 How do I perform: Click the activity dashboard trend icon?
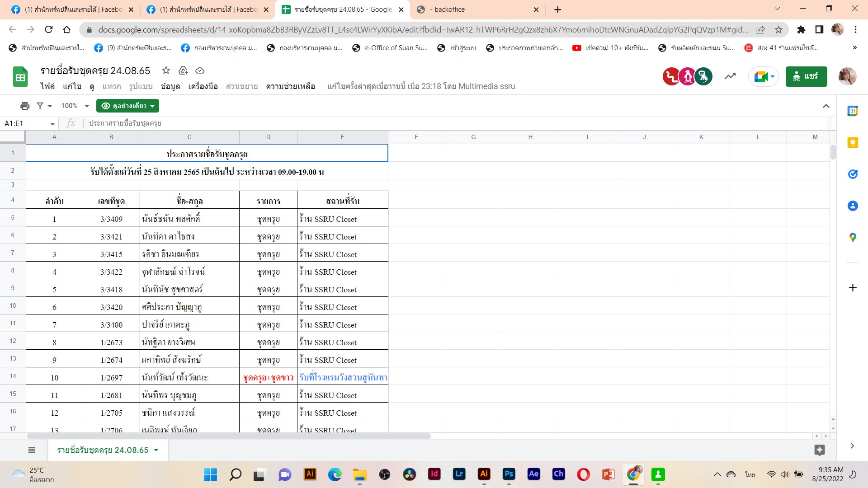pos(730,76)
